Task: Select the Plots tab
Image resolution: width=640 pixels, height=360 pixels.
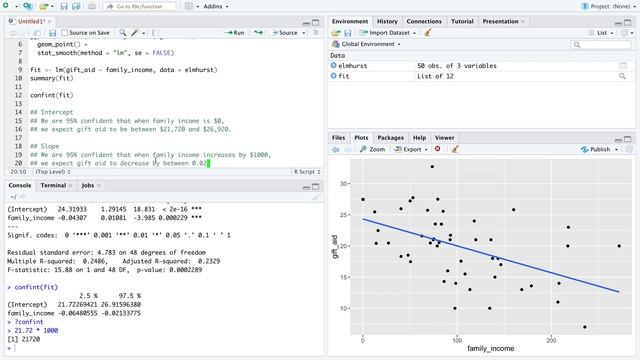Action: coord(361,138)
